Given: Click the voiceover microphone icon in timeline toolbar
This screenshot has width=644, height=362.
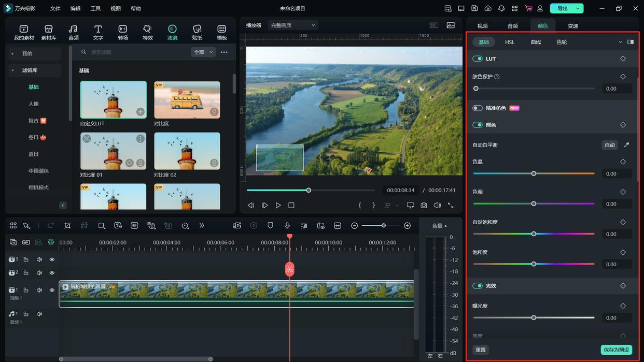Looking at the screenshot, I should (287, 226).
